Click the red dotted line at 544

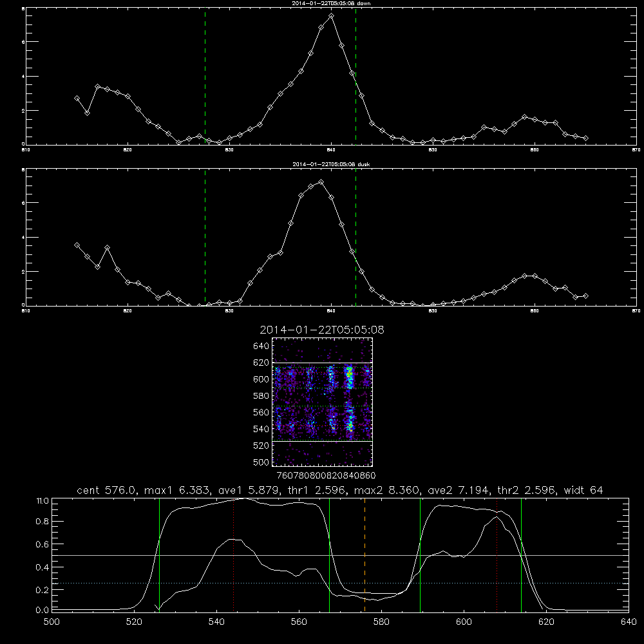233,555
